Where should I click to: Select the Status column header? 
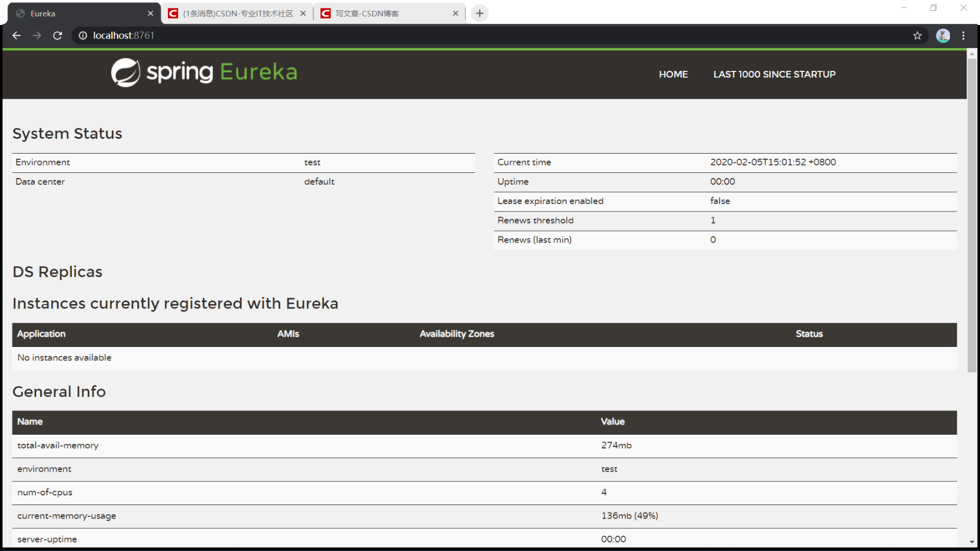click(x=809, y=334)
